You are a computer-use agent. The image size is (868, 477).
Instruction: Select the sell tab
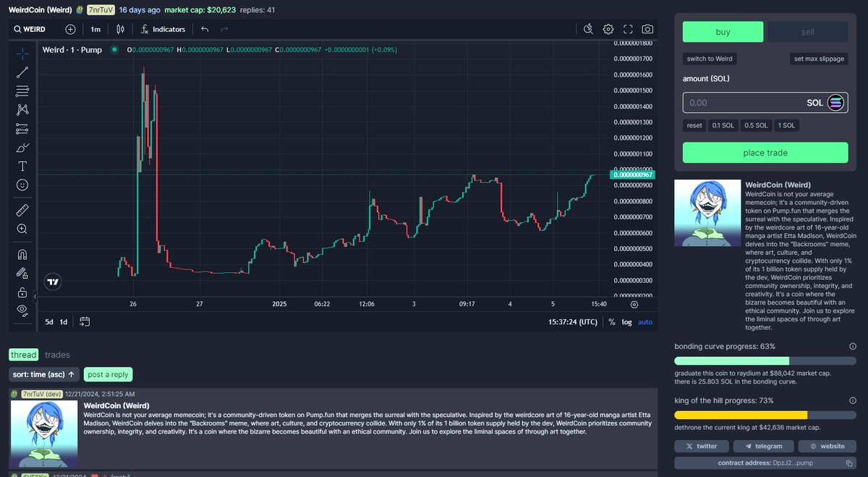coord(808,32)
